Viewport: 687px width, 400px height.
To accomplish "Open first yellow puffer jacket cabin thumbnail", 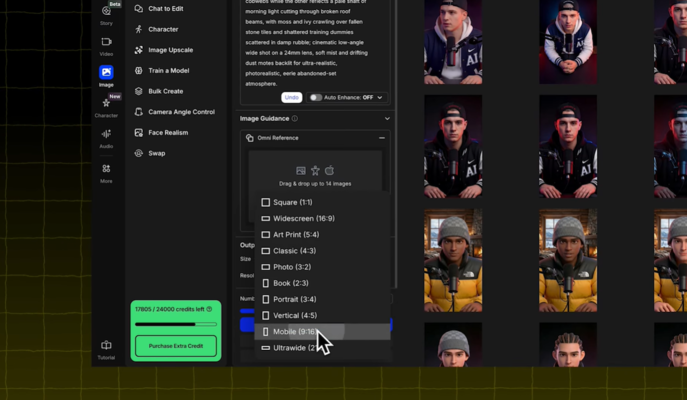I will [453, 260].
